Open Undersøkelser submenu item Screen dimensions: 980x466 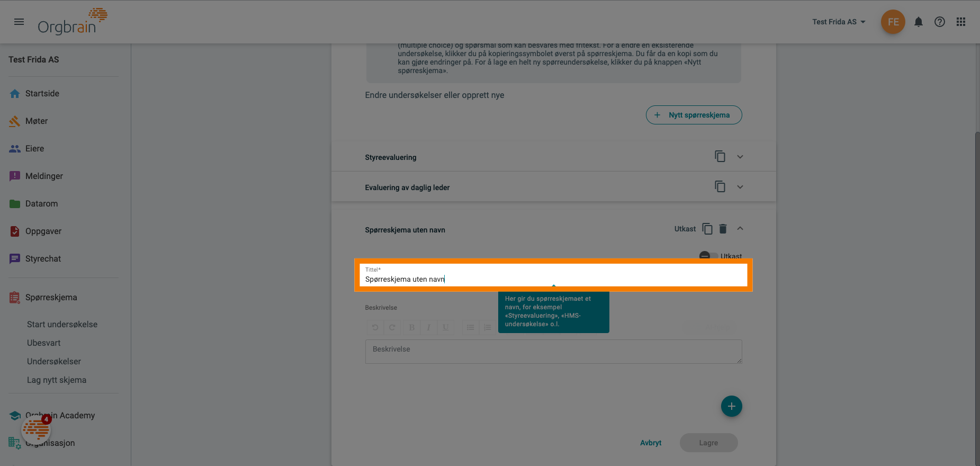(x=54, y=361)
